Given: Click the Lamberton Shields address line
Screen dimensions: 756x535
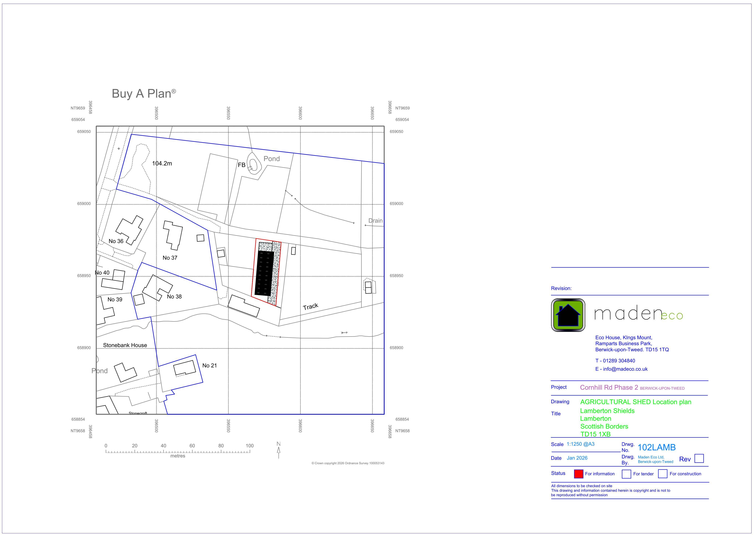Looking at the screenshot, I should tap(607, 411).
